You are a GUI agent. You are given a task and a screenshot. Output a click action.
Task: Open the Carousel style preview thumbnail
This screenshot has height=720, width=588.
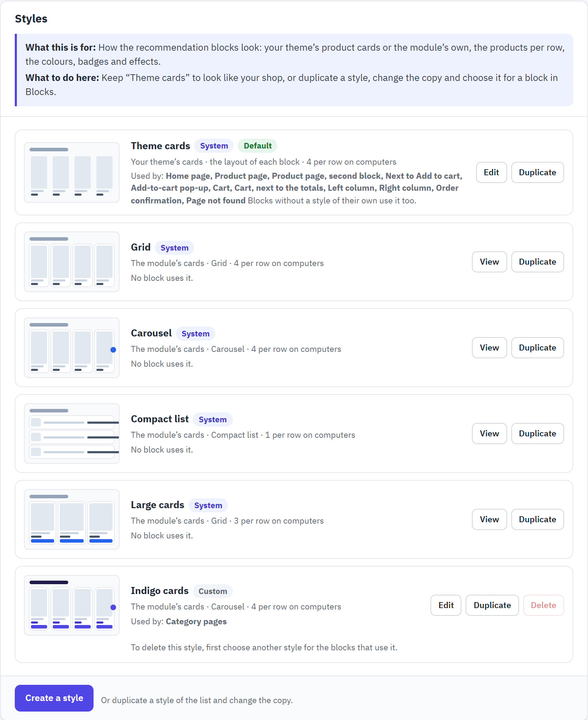click(72, 348)
